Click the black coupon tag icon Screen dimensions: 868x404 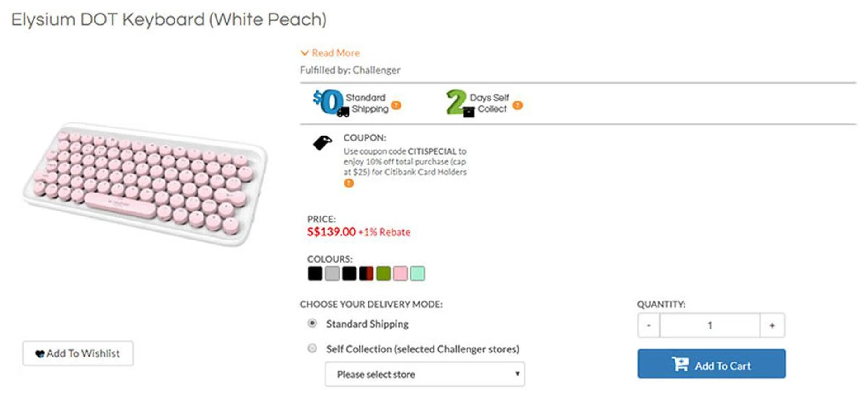[x=322, y=143]
